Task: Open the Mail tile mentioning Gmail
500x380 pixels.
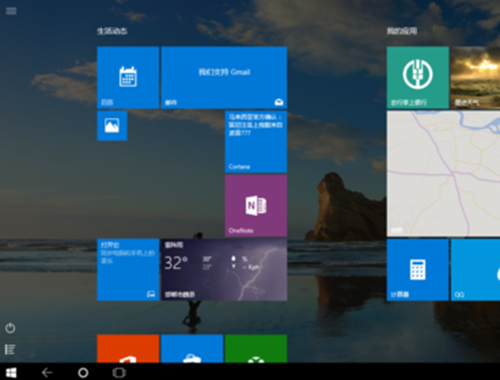Action: (224, 77)
